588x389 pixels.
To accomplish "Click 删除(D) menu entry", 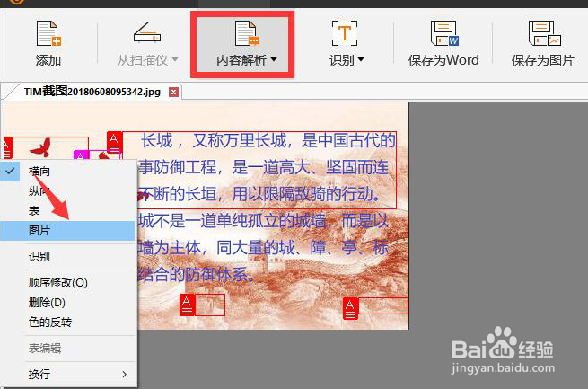I will click(67, 303).
